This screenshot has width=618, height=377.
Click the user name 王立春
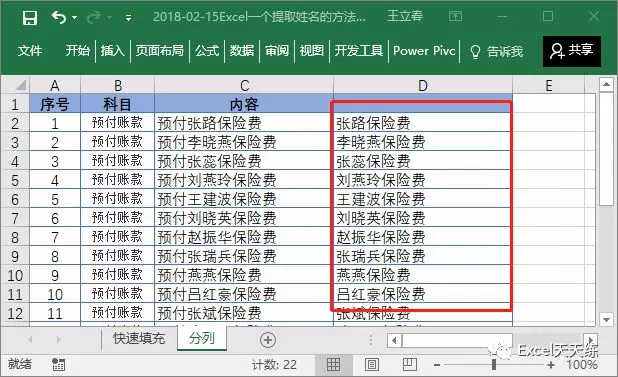(x=405, y=16)
